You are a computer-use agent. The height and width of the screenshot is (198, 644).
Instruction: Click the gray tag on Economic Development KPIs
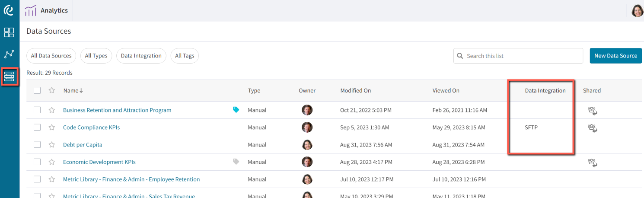coord(236,162)
